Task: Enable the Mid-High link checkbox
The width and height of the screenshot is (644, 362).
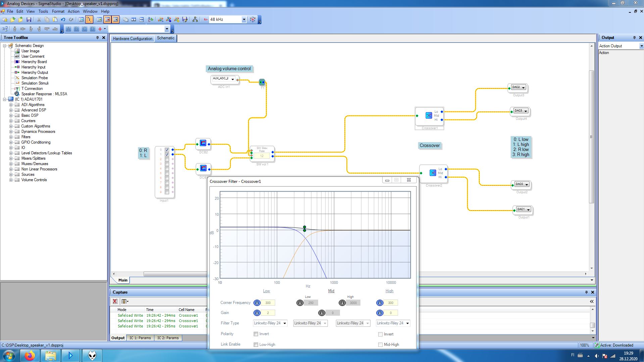Action: click(380, 345)
